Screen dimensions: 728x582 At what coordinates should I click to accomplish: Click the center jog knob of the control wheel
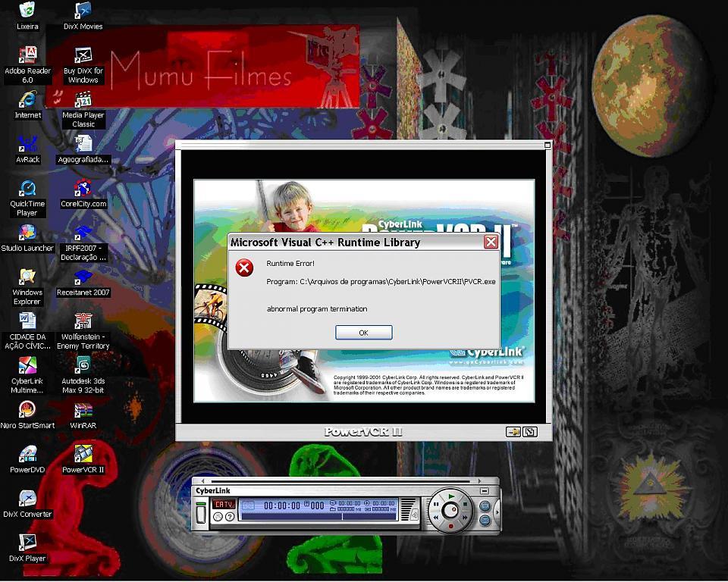tap(450, 511)
